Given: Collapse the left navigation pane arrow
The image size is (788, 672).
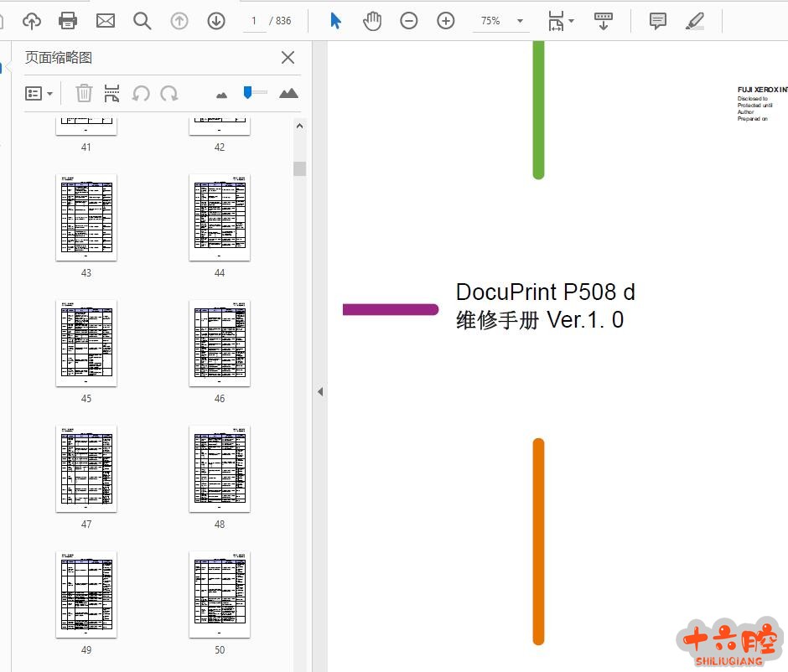Looking at the screenshot, I should click(x=319, y=391).
